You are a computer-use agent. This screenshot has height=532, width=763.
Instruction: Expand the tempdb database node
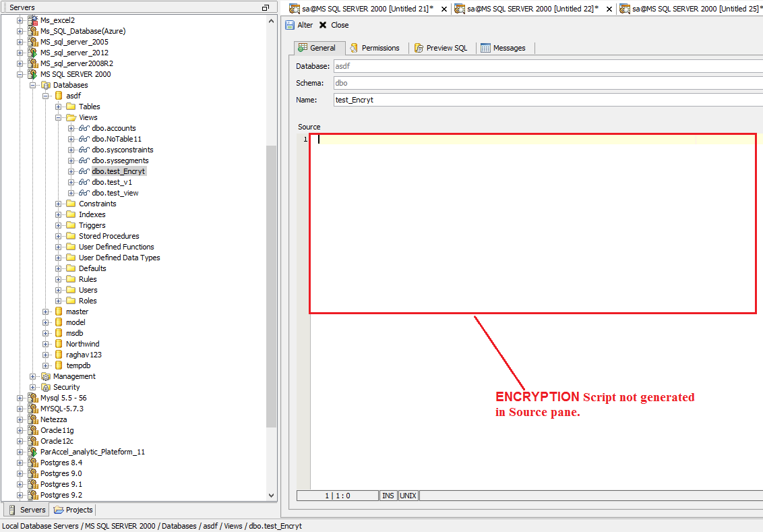click(x=46, y=365)
